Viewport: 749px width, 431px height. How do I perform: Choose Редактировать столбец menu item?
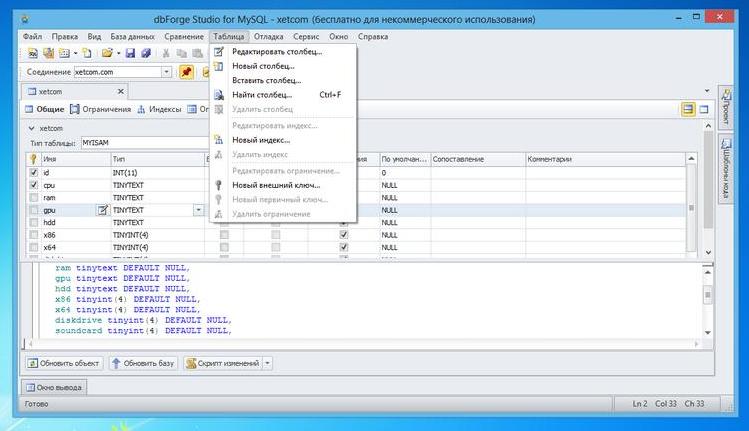coord(283,52)
